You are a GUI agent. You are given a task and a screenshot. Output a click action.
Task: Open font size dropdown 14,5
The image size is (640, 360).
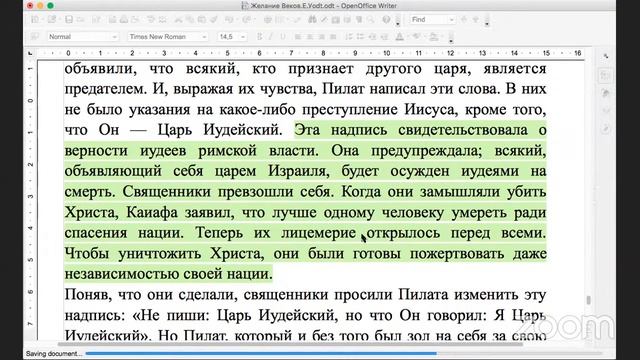pyautogui.click(x=243, y=37)
